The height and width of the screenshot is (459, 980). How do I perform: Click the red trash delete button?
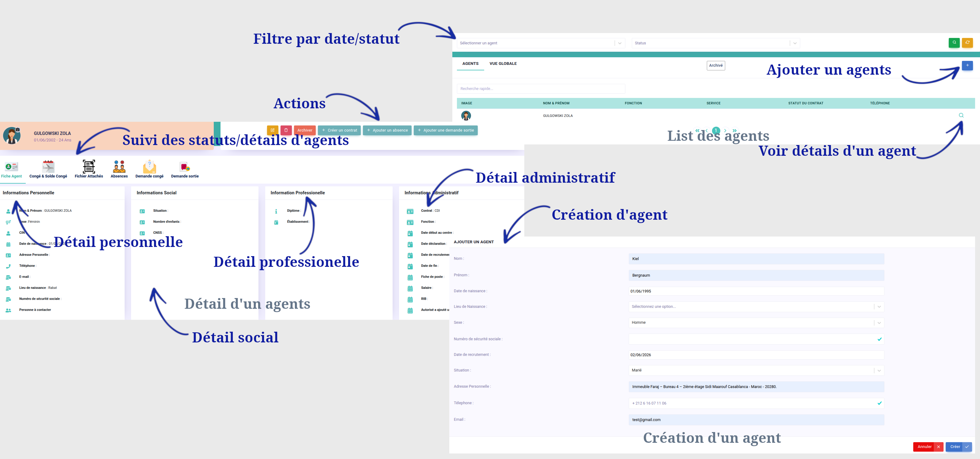pos(286,130)
